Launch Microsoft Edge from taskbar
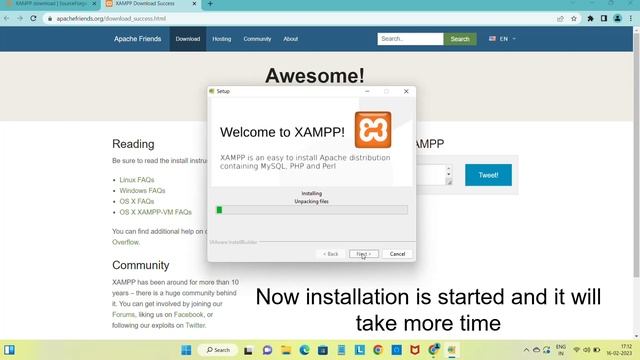 tap(304, 350)
